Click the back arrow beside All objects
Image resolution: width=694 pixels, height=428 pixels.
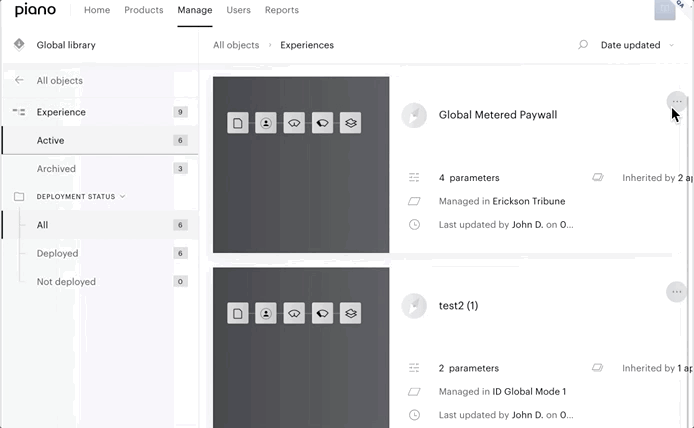(19, 80)
